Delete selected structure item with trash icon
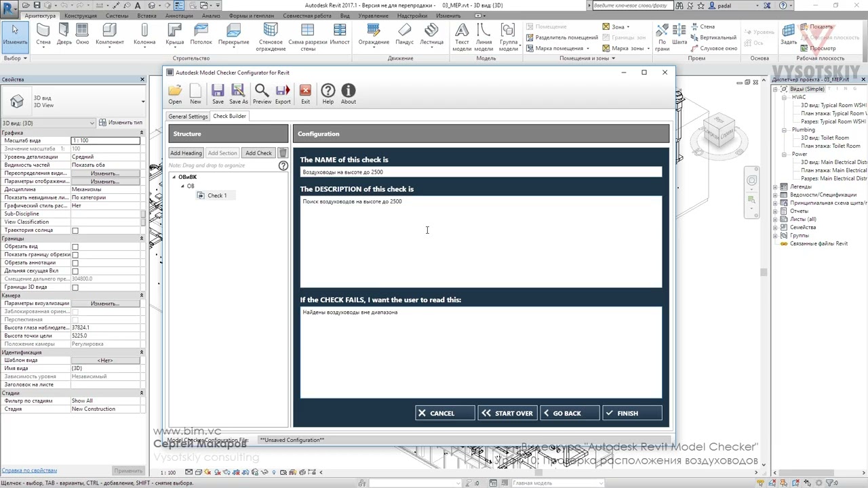 point(283,153)
